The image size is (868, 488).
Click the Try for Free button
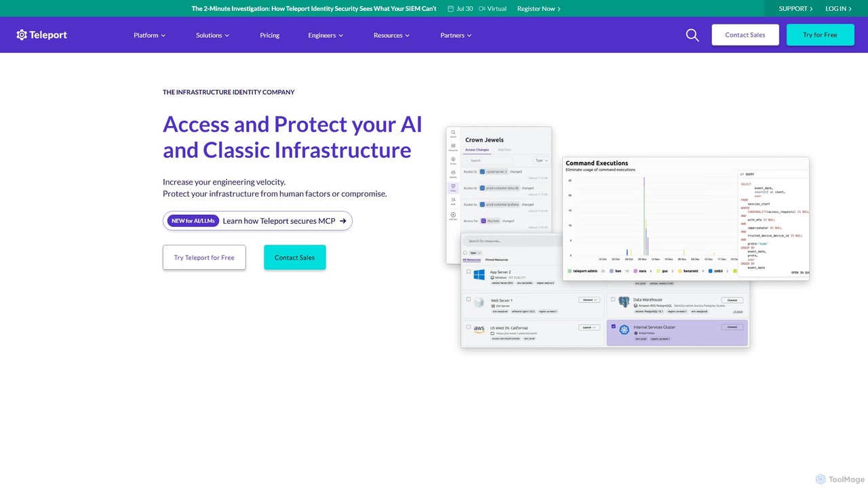click(820, 35)
